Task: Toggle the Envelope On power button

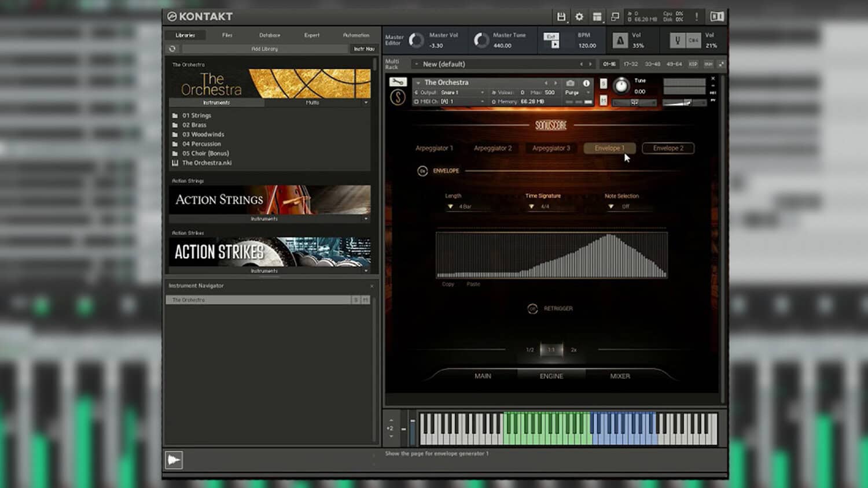Action: pyautogui.click(x=422, y=171)
